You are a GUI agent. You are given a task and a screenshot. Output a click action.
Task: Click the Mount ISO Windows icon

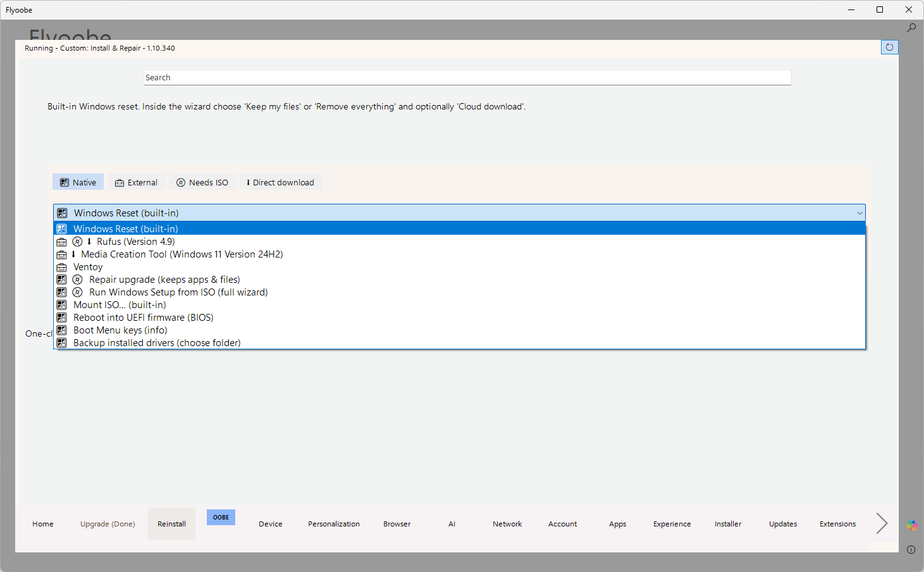point(61,305)
